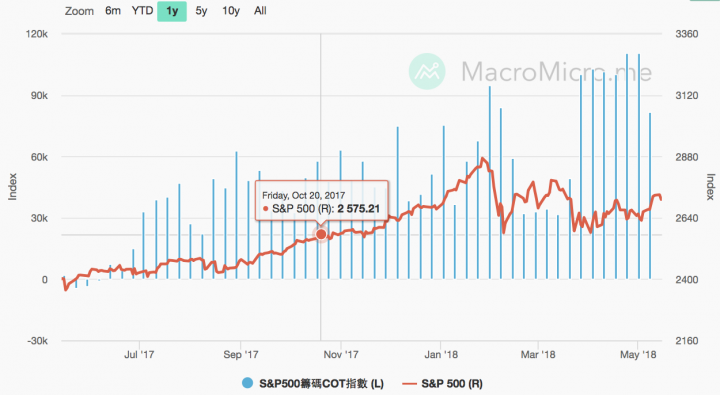Click the 2640 right axis value

click(686, 218)
